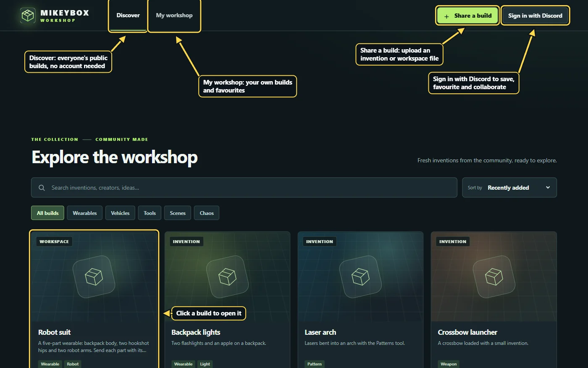Click the Robot tag on Robot suit

coord(73,364)
